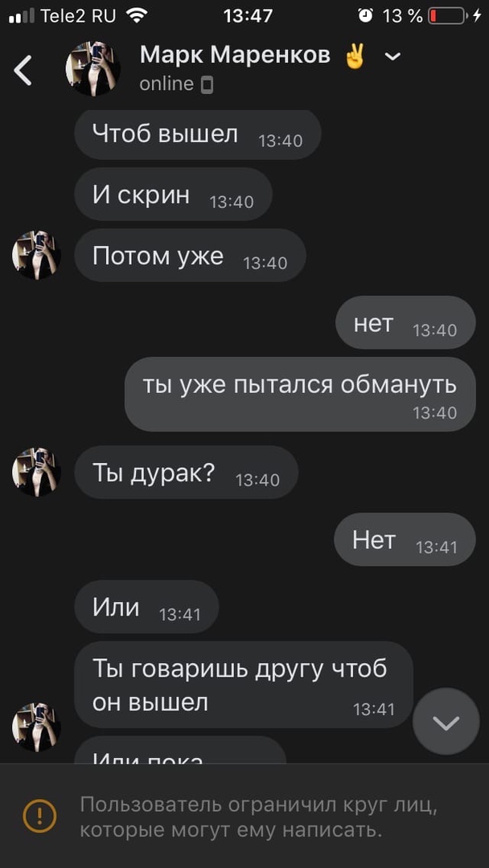Tap the "Чтоб вышел" message bubble
Viewport: 489px width, 868px height.
click(x=199, y=134)
